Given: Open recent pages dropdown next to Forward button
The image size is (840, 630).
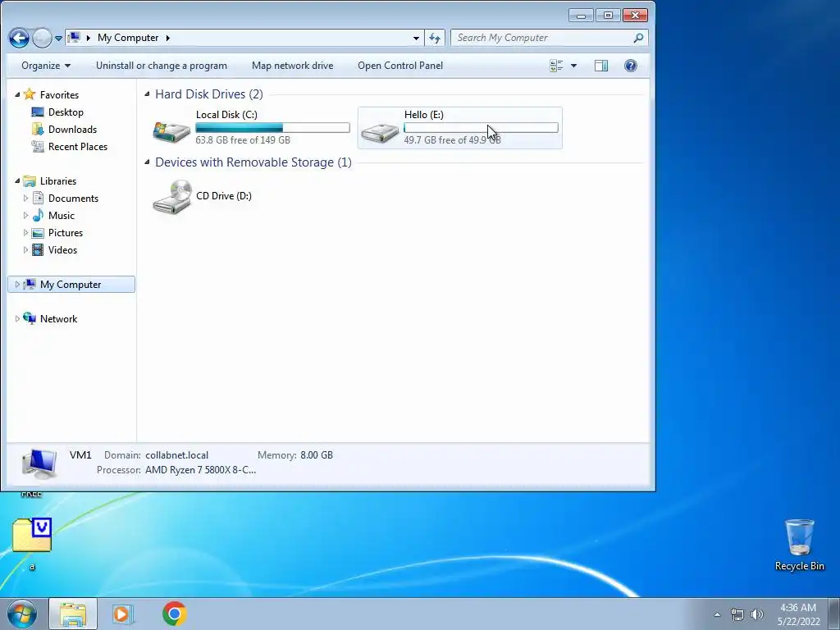Looking at the screenshot, I should point(58,39).
